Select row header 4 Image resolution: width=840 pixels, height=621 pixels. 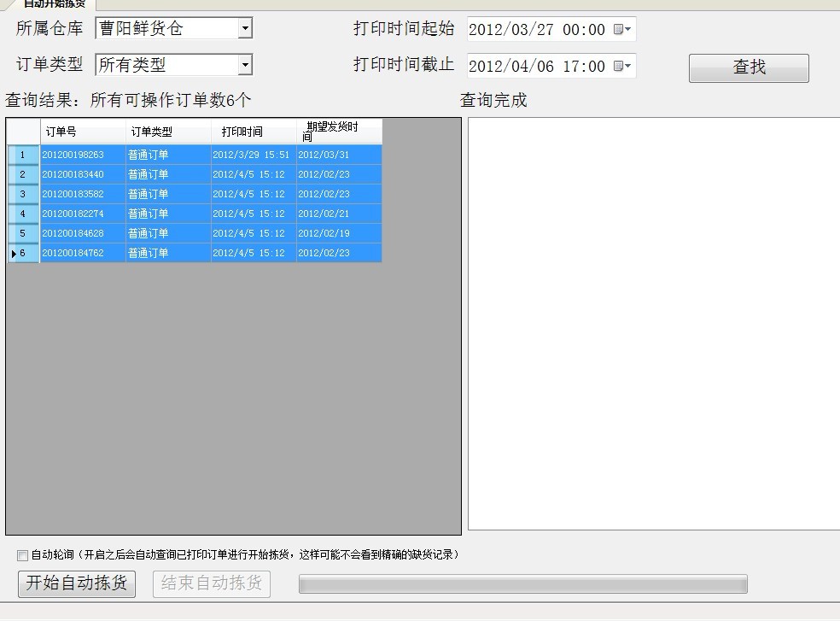pos(24,214)
